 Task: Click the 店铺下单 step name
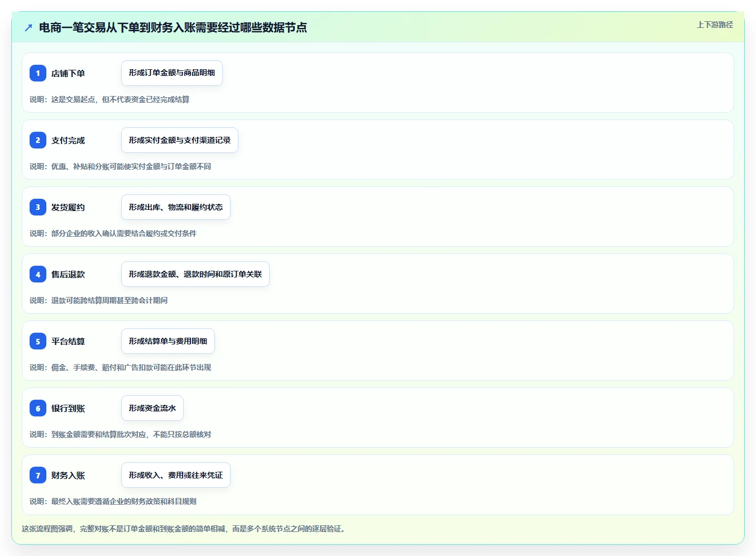point(68,73)
